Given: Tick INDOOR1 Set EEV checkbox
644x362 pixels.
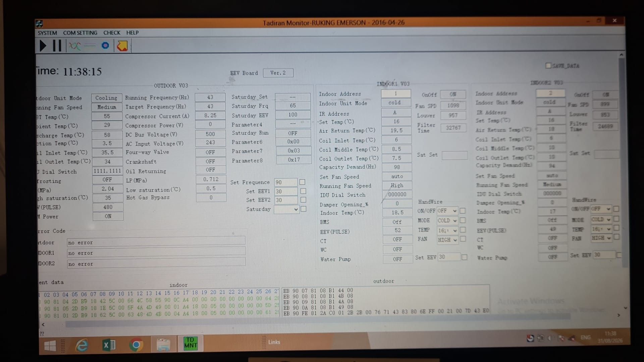Looking at the screenshot, I should pos(464,257).
